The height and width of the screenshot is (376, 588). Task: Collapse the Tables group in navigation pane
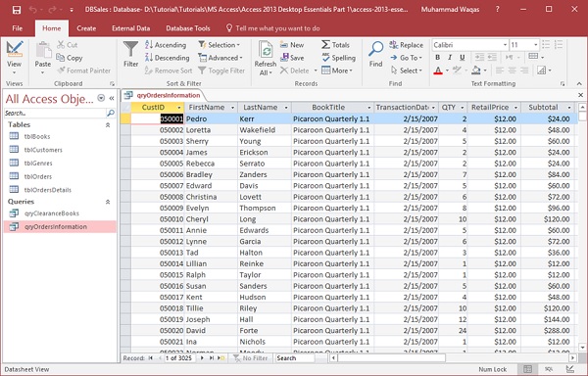(108, 125)
